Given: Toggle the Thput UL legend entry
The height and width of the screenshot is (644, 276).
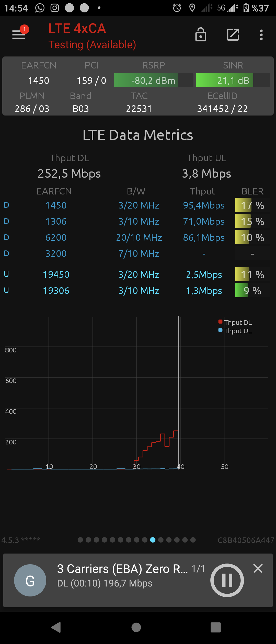Looking at the screenshot, I should (235, 331).
